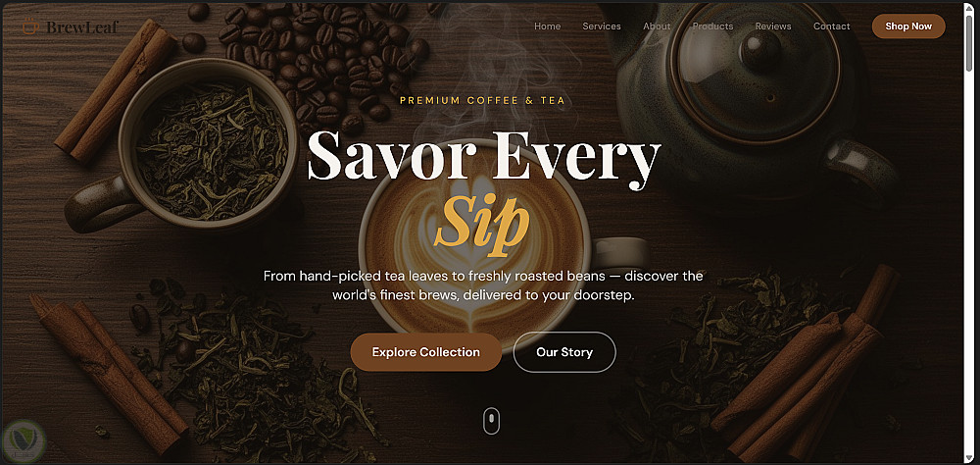Navigate to Products in header
The width and height of the screenshot is (980, 465).
[x=713, y=26]
